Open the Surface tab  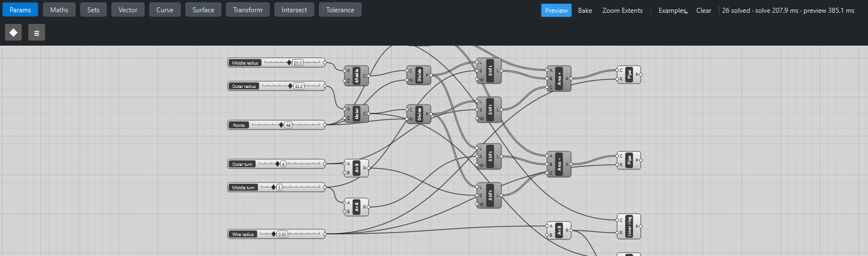coord(203,10)
